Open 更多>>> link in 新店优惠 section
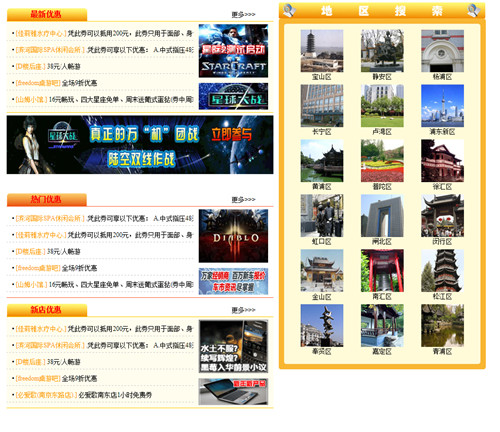Screen dimensions: 500x432 244,310
